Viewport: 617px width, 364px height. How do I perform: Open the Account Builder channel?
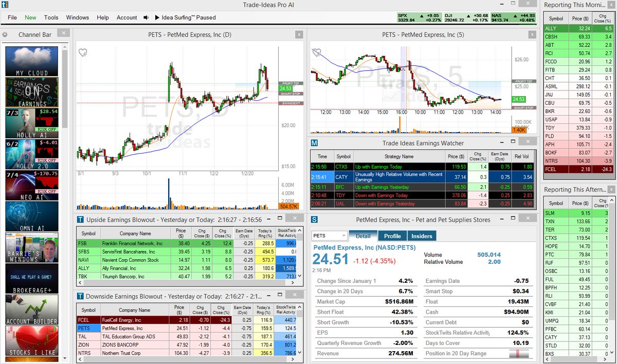[32, 310]
